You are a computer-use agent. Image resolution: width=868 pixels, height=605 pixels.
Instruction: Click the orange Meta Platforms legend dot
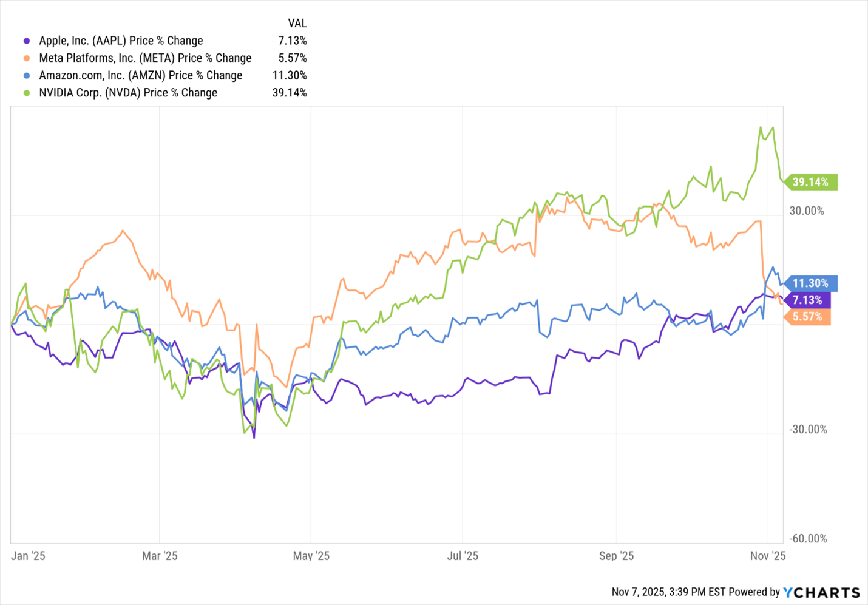[x=27, y=58]
